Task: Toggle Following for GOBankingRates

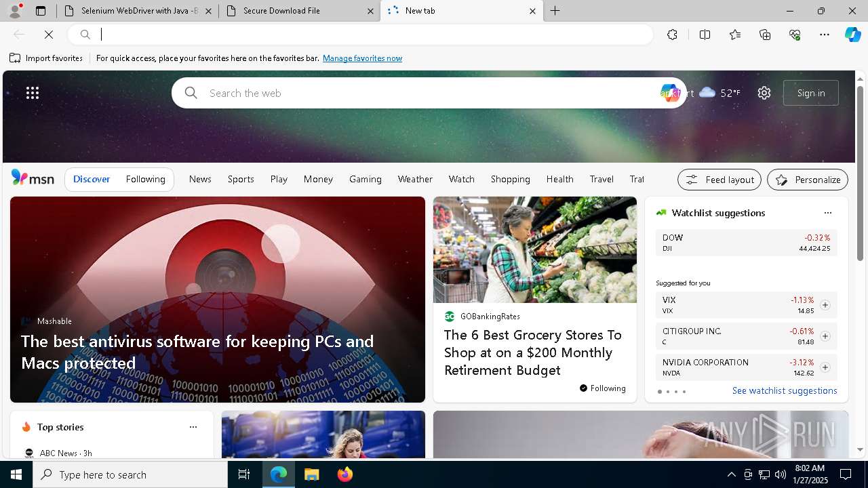Action: (x=602, y=388)
